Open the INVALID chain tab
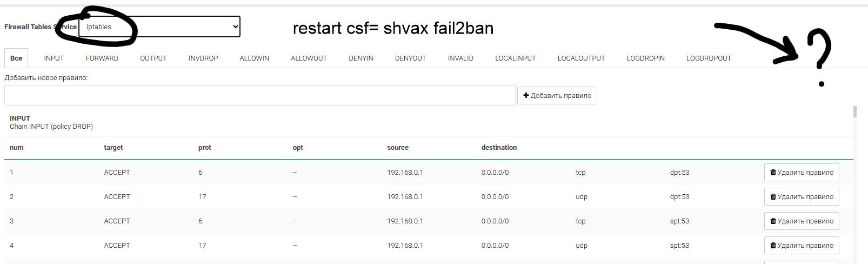The width and height of the screenshot is (868, 264). 460,58
